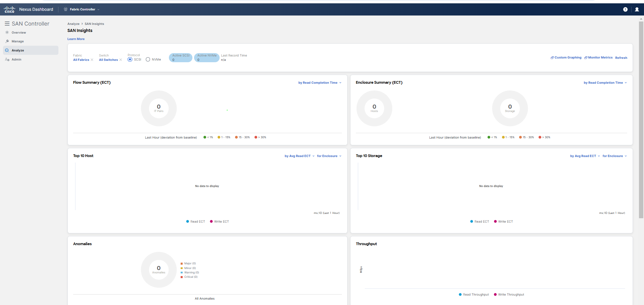Screen dimensions: 644x305
Task: Click orange 15-30% legend swatch in Flow Summary
Action: pos(236,137)
